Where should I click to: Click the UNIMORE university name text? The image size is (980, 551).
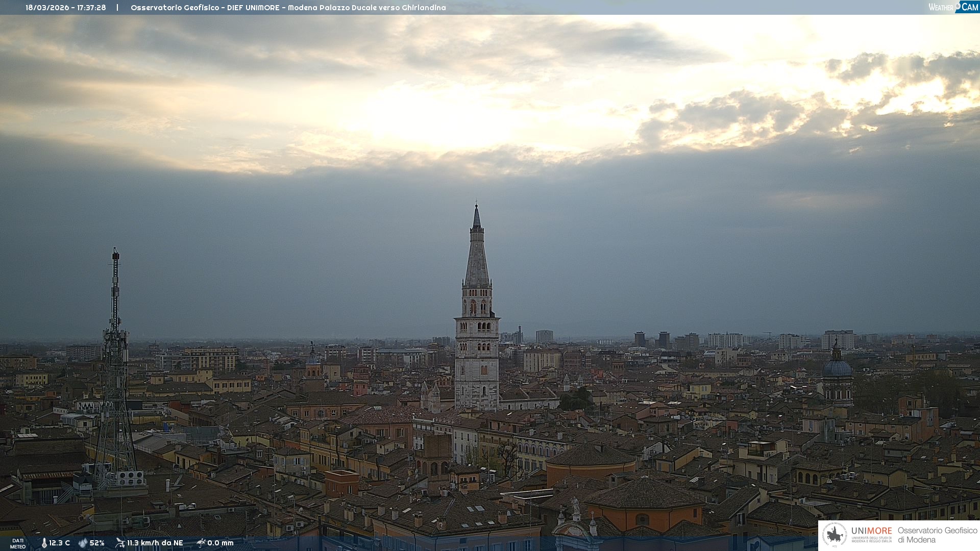(x=871, y=532)
